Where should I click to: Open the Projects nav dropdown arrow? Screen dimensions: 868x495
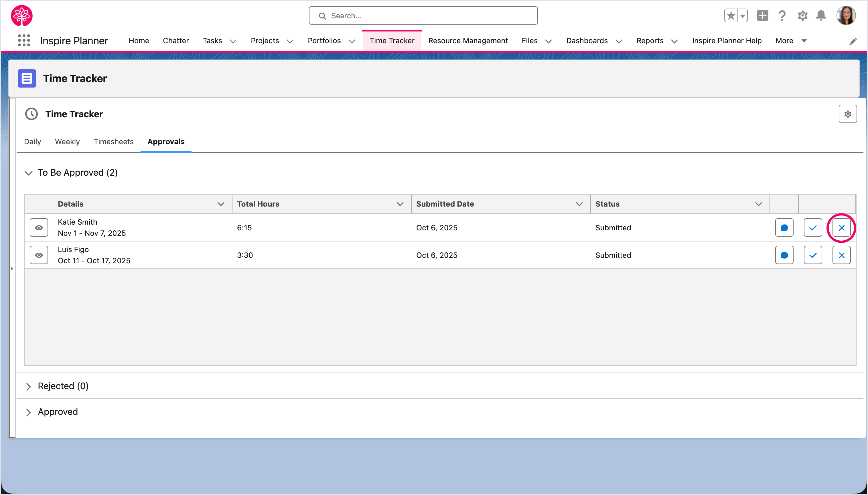coord(290,41)
